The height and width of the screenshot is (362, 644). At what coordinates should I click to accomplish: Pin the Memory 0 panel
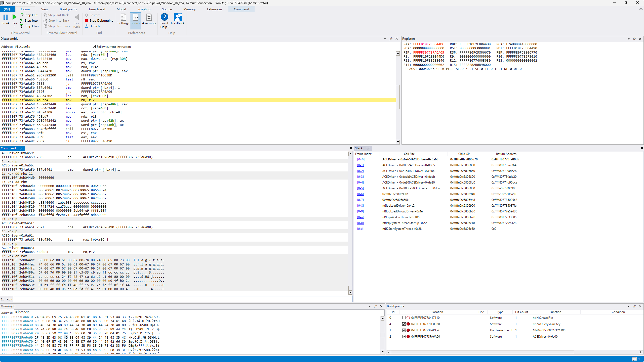pos(375,306)
